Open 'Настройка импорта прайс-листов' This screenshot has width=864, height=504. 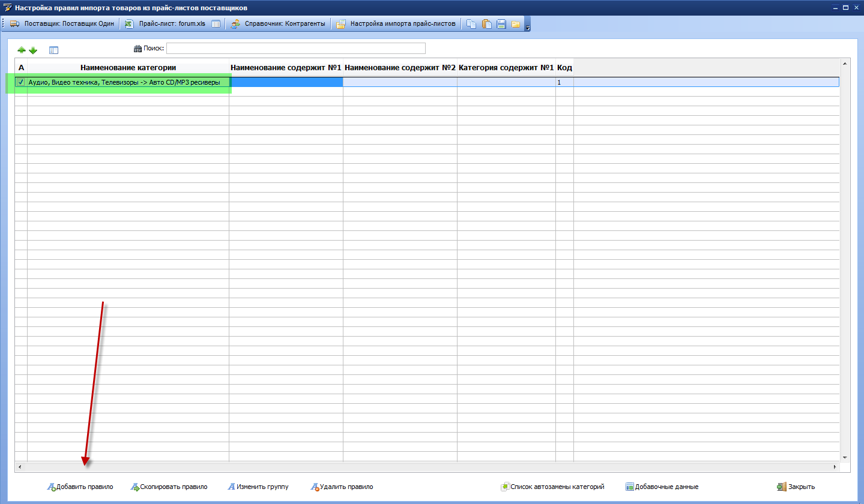click(x=396, y=24)
